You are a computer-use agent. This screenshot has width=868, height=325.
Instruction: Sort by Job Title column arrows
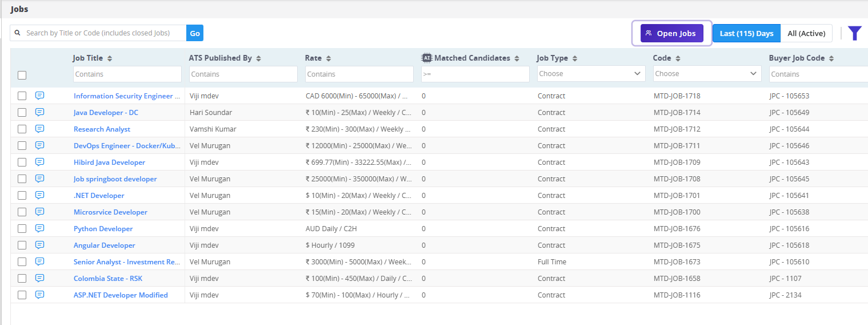pyautogui.click(x=110, y=58)
